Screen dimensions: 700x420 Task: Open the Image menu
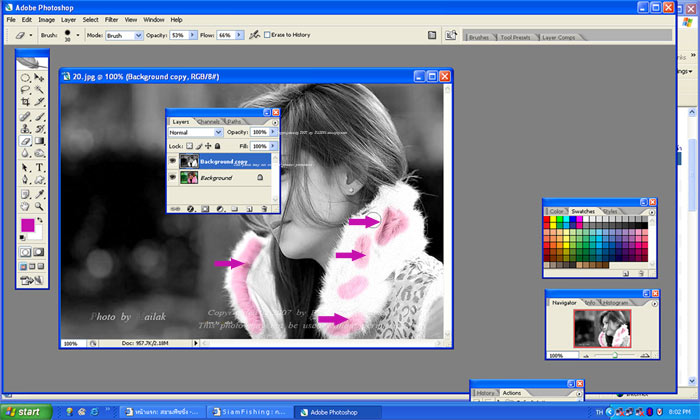[x=46, y=20]
